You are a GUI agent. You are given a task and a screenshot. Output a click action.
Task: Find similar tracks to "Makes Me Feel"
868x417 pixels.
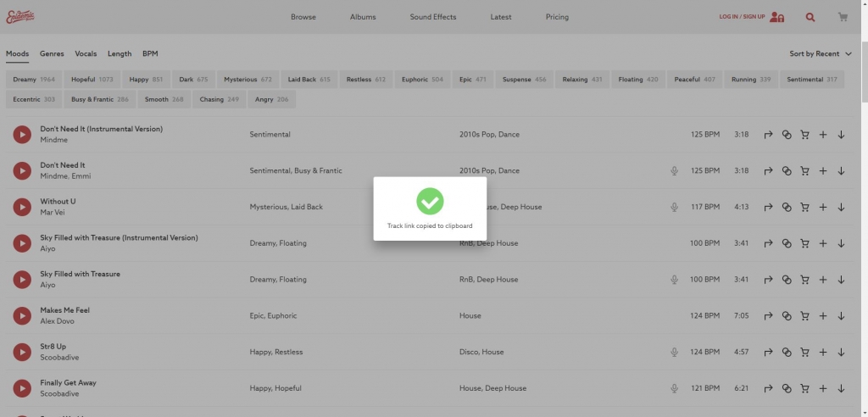(787, 316)
